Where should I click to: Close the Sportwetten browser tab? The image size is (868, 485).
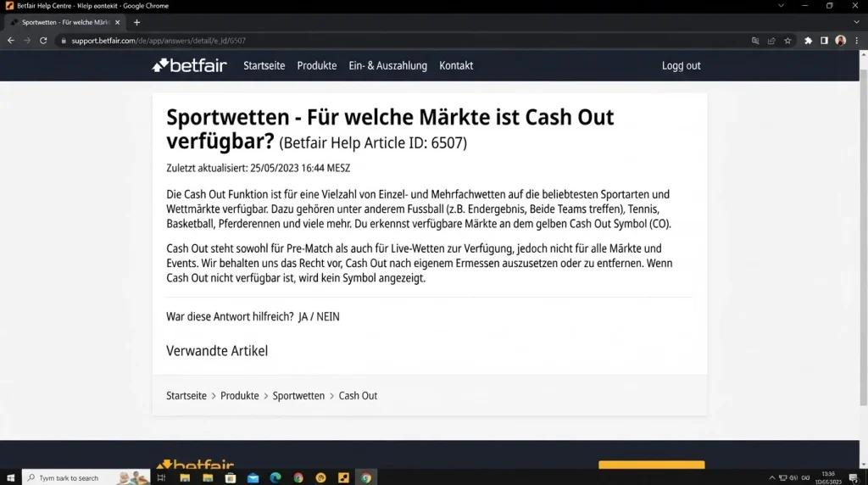pyautogui.click(x=117, y=22)
